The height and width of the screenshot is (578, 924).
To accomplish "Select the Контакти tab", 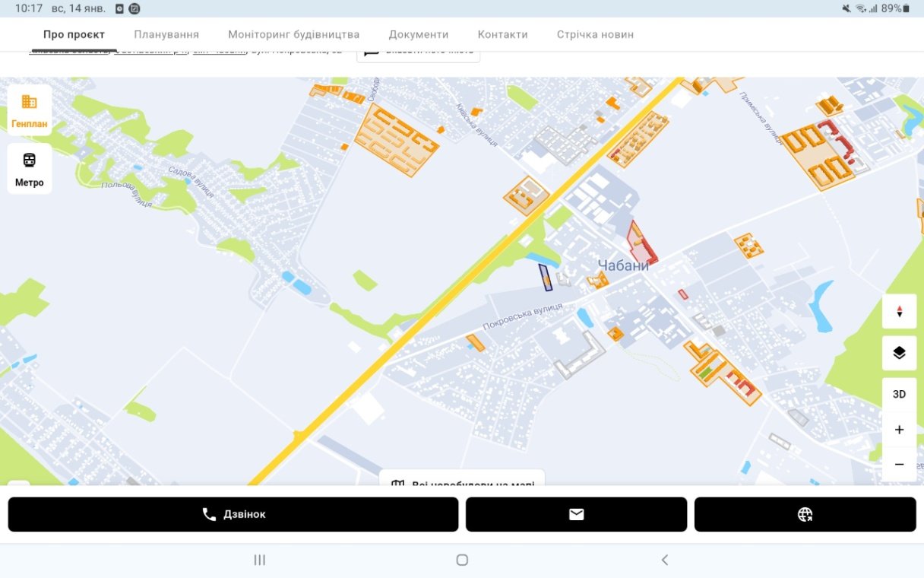I will point(502,34).
